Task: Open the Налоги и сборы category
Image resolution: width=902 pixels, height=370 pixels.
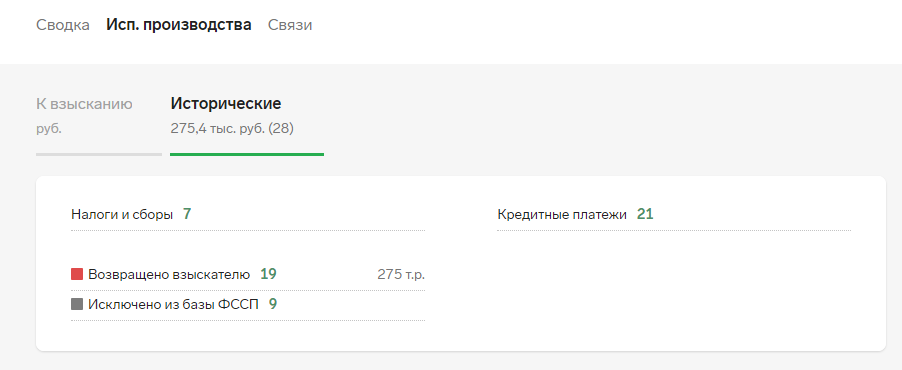Action: pos(122,215)
